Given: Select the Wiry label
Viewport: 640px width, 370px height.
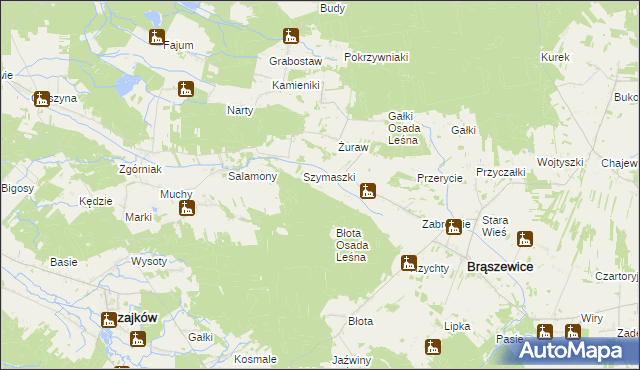Looking at the screenshot, I should click(591, 318).
